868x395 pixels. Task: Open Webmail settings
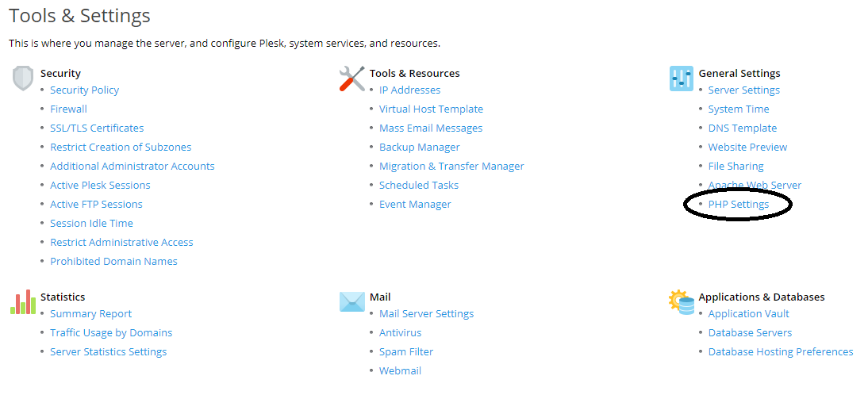pyautogui.click(x=400, y=370)
